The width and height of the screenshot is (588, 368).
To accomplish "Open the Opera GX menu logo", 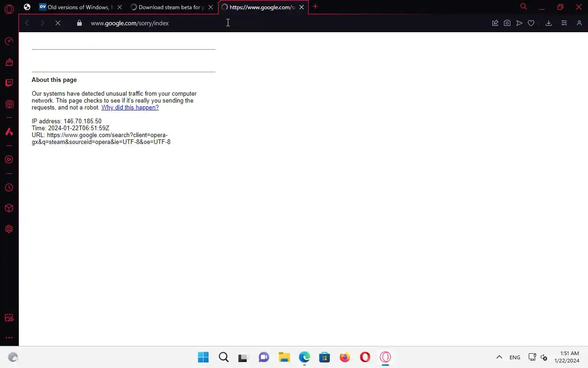I will 9,9.
